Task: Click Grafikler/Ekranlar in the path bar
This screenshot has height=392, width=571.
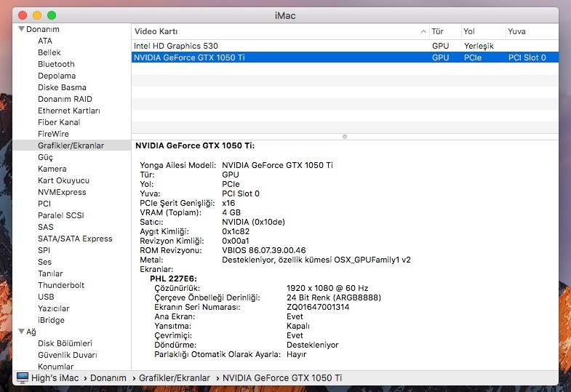Action: tap(174, 378)
